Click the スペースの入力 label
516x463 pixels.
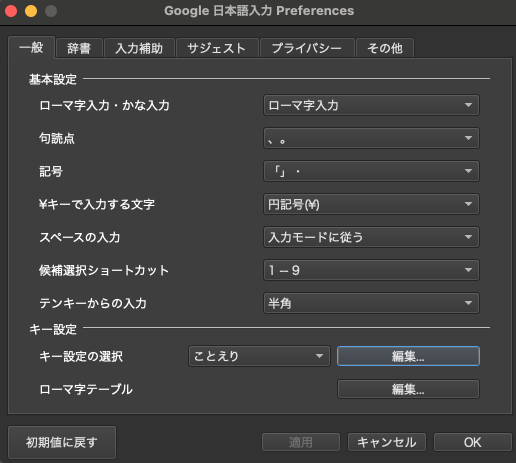click(x=80, y=237)
